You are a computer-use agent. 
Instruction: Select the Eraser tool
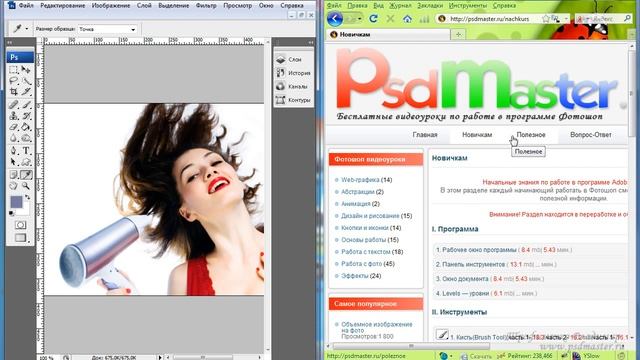click(x=14, y=127)
